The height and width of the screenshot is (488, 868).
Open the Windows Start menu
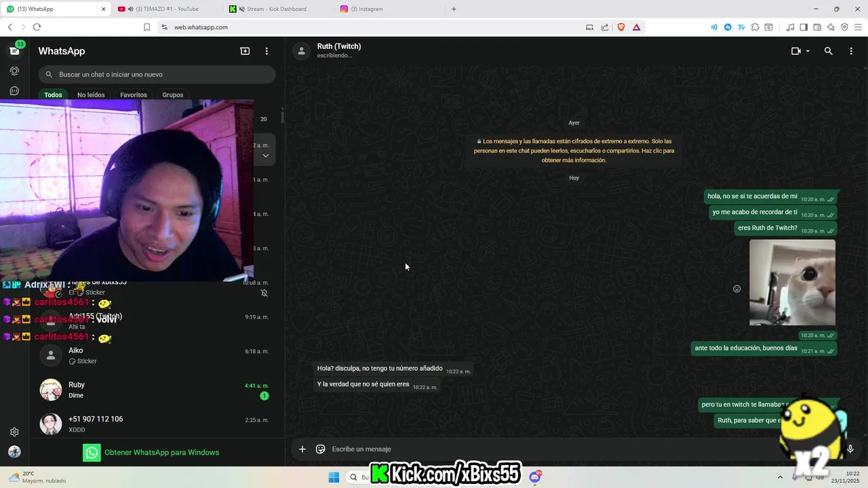pos(334,477)
